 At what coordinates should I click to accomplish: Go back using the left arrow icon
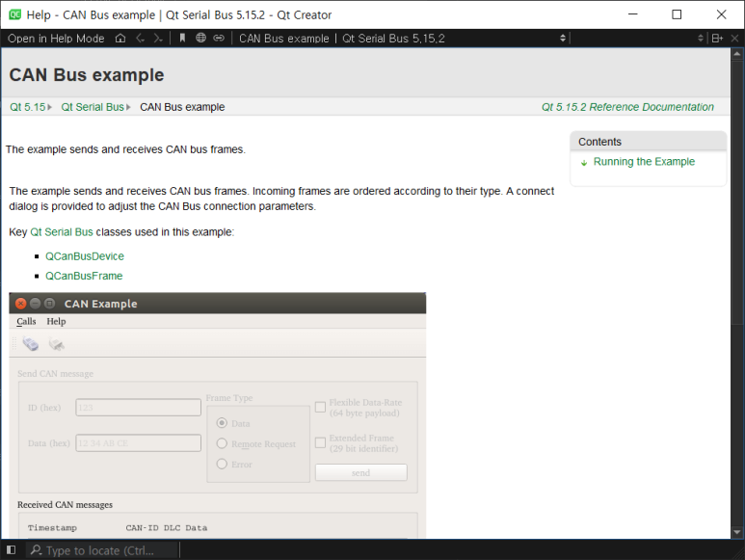[x=140, y=39]
